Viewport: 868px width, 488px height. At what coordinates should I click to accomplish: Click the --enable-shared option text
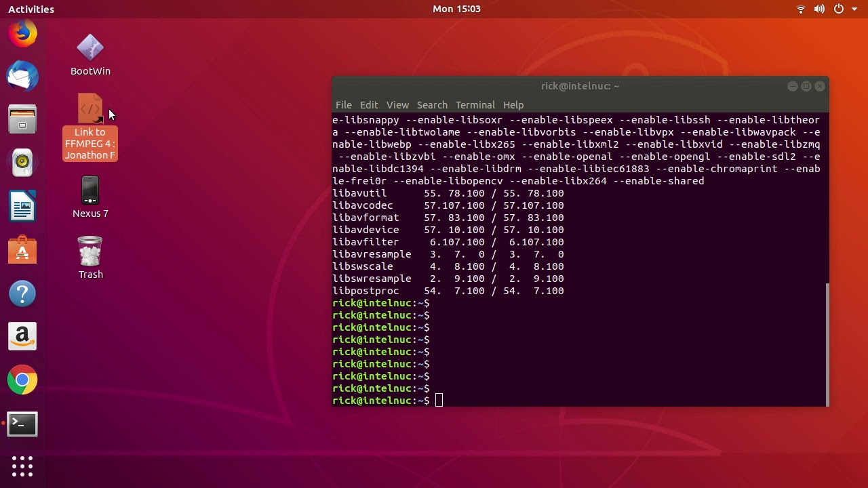tap(659, 181)
